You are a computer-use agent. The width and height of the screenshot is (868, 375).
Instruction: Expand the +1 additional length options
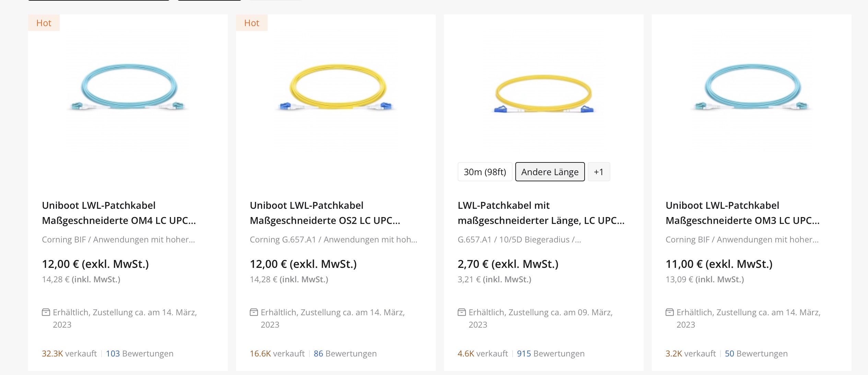tap(599, 172)
